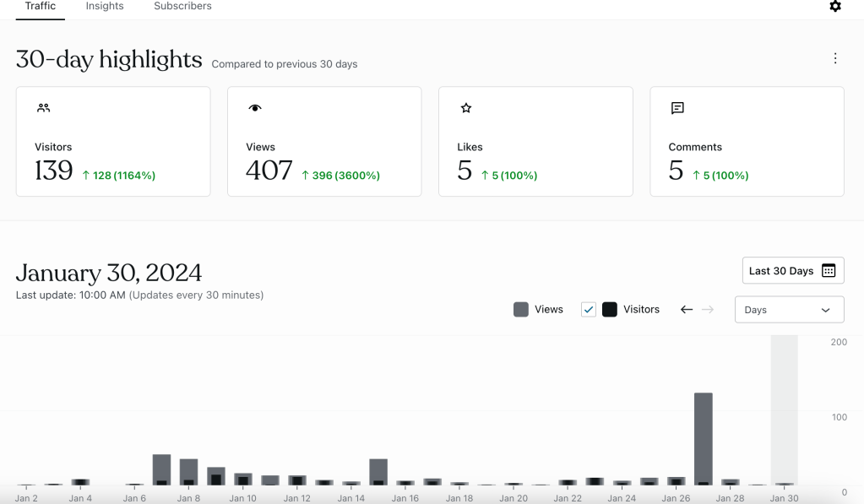Toggle the Visitors checkbox in chart legend
The height and width of the screenshot is (504, 864).
(589, 310)
